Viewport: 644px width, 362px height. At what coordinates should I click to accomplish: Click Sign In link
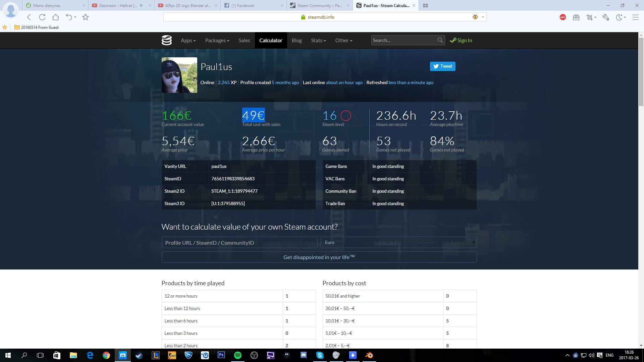click(x=461, y=40)
